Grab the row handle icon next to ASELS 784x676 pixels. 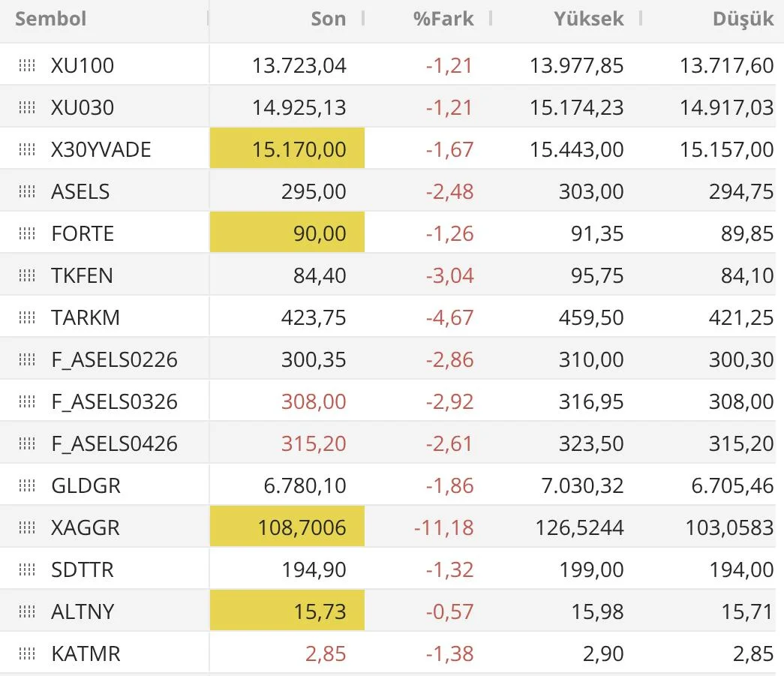click(27, 191)
